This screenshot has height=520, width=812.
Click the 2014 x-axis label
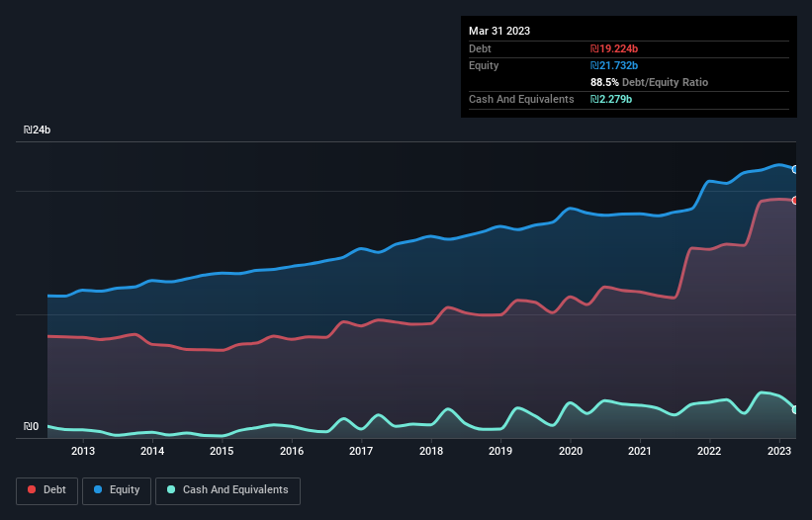152,451
